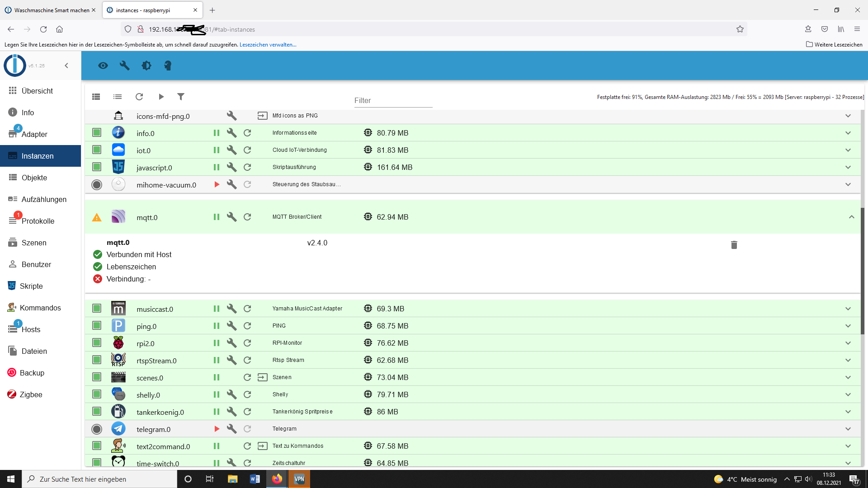
Task: Switch to Waschmaschine Smart machen tab
Action: 51,10
